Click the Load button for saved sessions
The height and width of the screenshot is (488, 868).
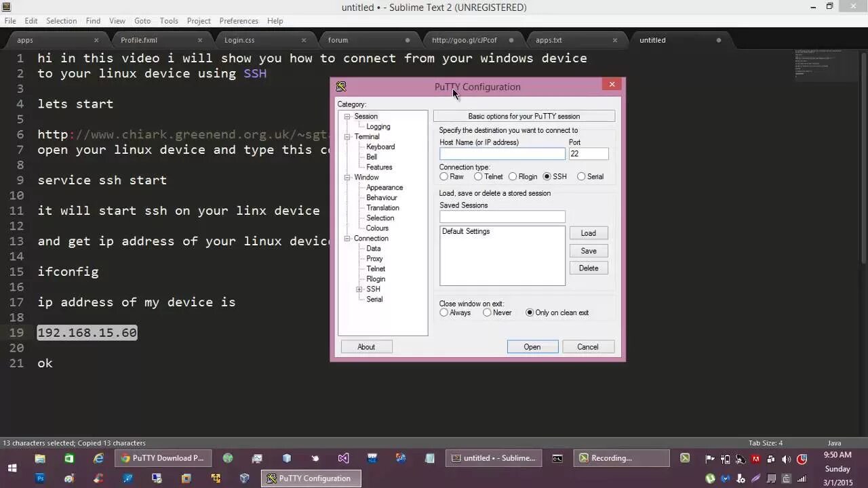589,233
